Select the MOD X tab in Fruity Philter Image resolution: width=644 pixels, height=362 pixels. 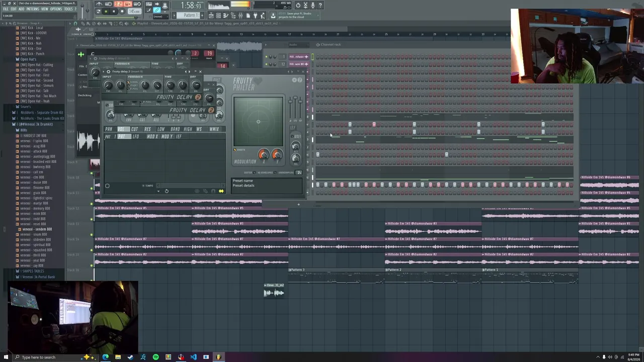(x=152, y=136)
